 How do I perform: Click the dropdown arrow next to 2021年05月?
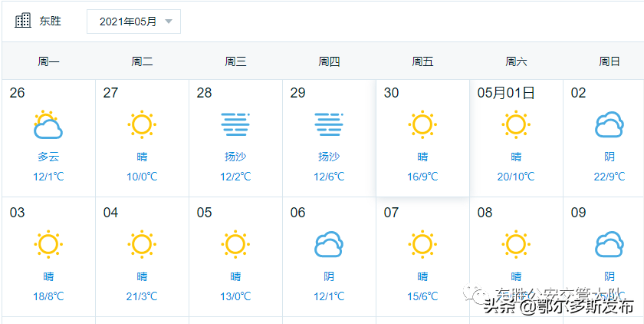tap(169, 21)
